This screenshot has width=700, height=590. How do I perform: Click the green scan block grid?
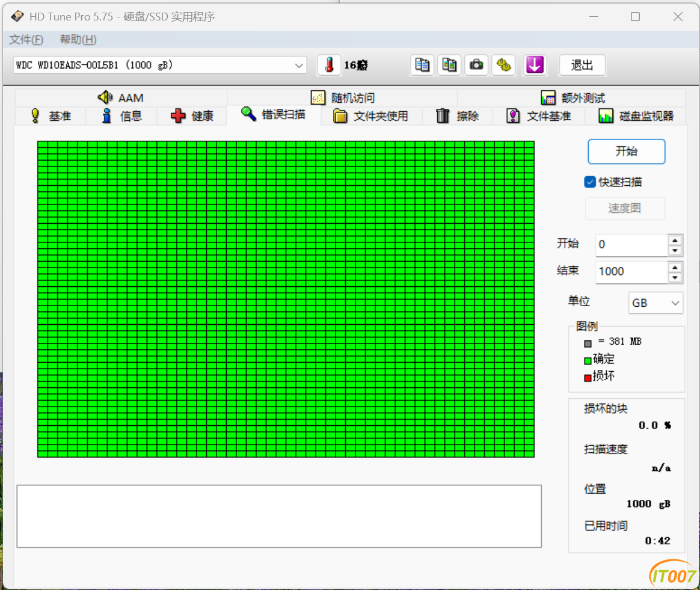286,300
